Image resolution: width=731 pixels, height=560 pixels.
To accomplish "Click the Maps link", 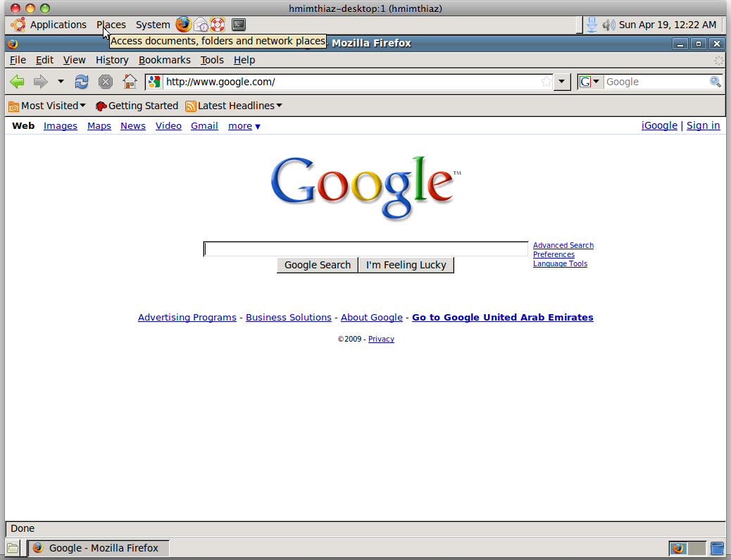I will [x=99, y=126].
